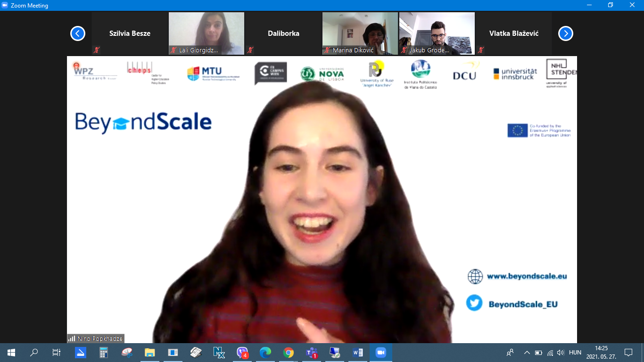Select Lali Giorgidz's video thumbnail
Screen dimensions: 644x362
click(x=206, y=33)
